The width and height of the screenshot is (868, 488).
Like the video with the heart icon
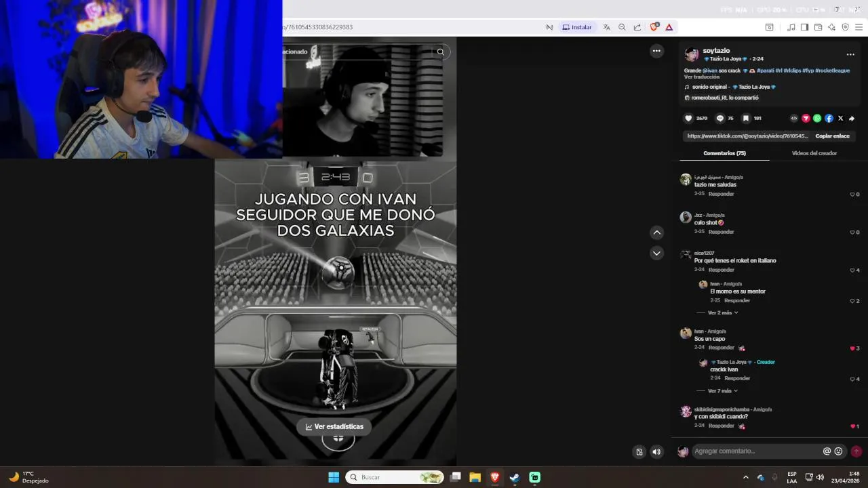(x=688, y=118)
